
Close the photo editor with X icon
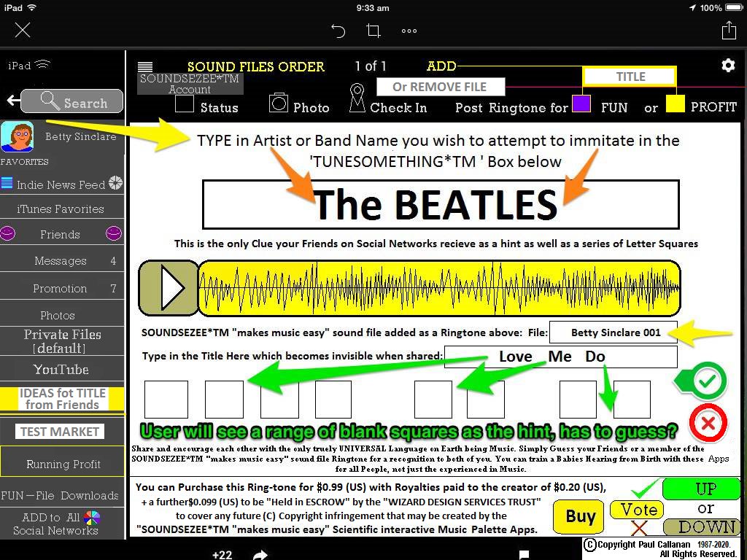23,30
